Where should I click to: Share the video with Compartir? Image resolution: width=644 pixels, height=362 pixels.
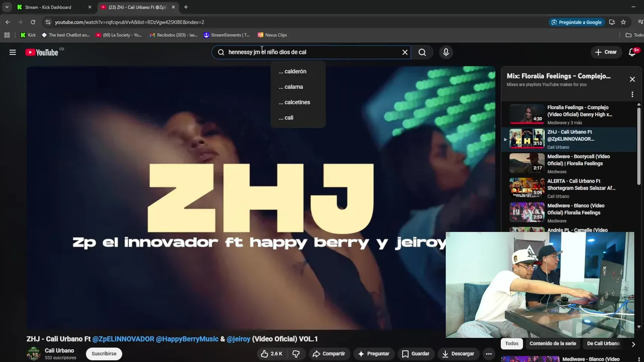[329, 354]
